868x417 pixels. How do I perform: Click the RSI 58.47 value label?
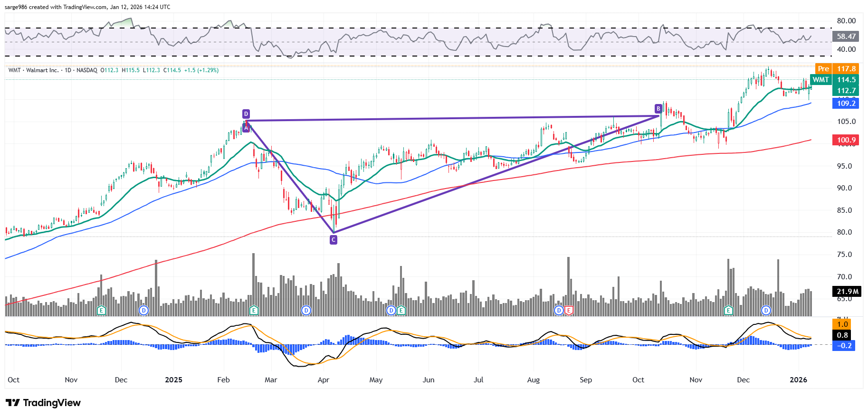846,37
